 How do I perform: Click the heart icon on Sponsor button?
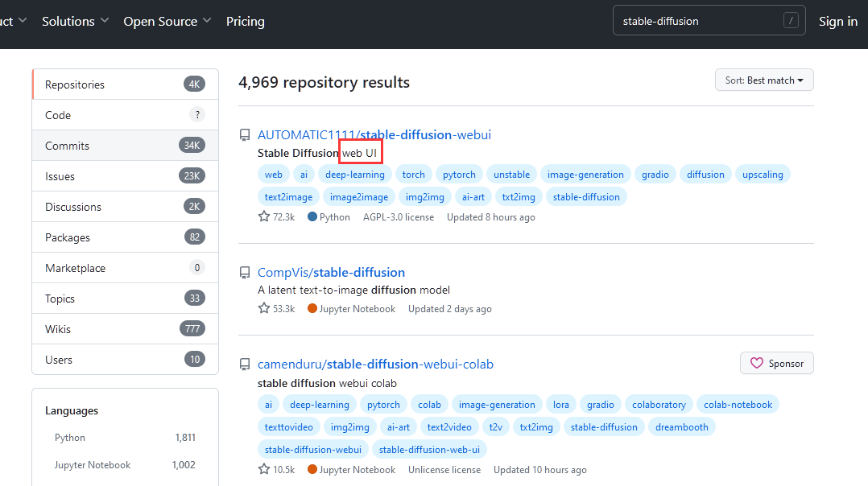tap(757, 363)
